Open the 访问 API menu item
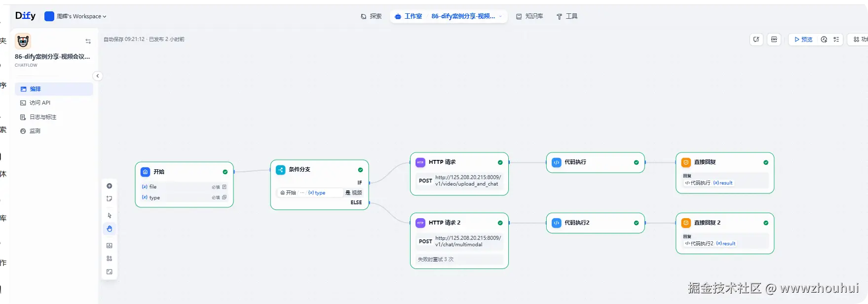This screenshot has height=304, width=868. pos(39,103)
